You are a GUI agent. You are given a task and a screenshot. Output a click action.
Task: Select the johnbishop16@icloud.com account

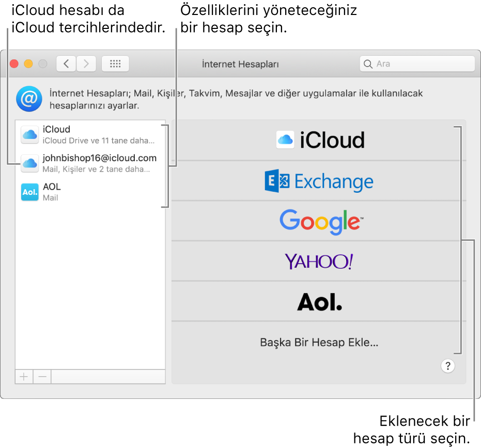(90, 163)
